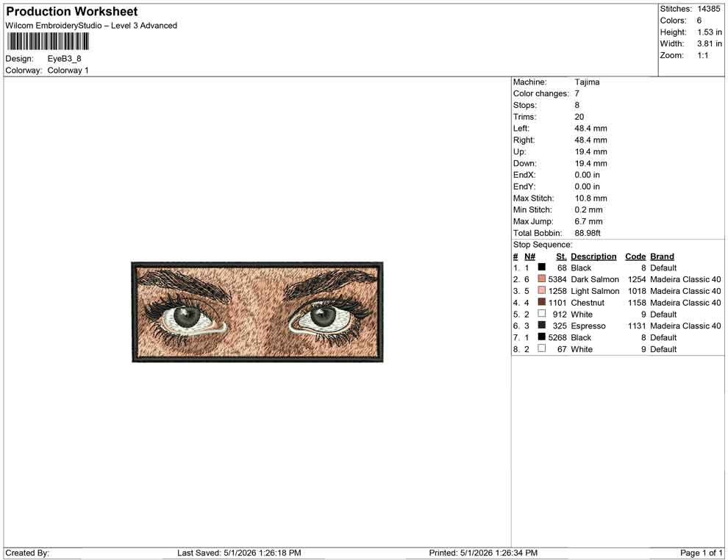Click the 'Created By:' footer label
Viewport: 728px width, 560px height.
pos(27,553)
